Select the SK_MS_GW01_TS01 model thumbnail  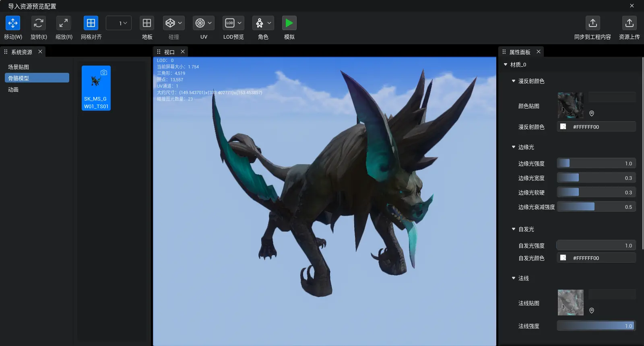[x=96, y=88]
